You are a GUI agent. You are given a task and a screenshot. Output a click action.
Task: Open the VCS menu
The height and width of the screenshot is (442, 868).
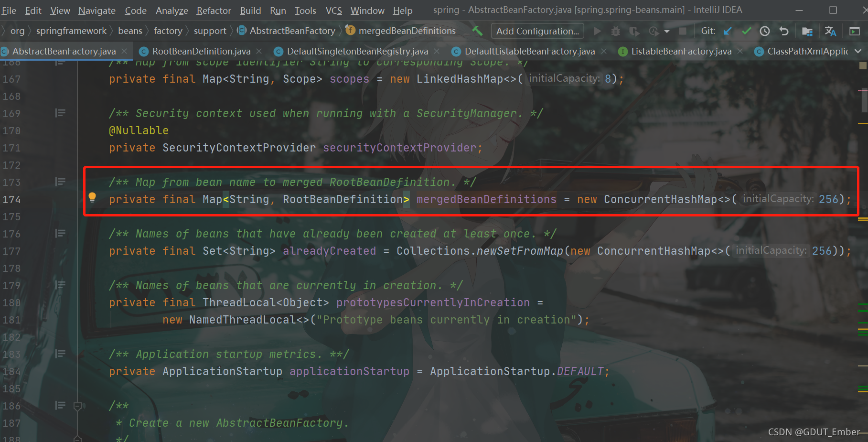[333, 10]
